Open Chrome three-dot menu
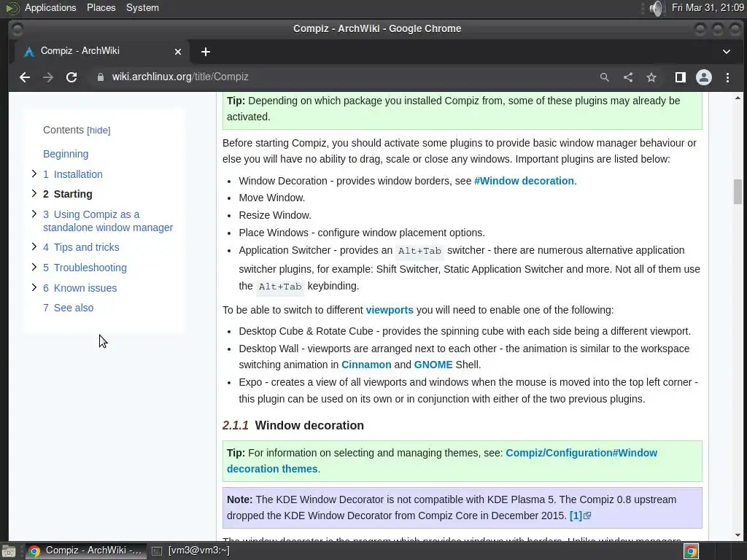This screenshot has width=747, height=560. click(x=727, y=77)
